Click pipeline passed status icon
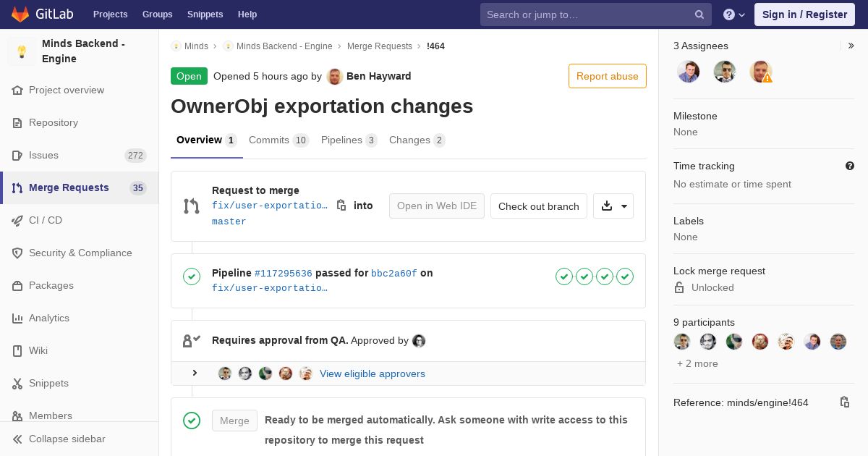The image size is (868, 456). (192, 276)
